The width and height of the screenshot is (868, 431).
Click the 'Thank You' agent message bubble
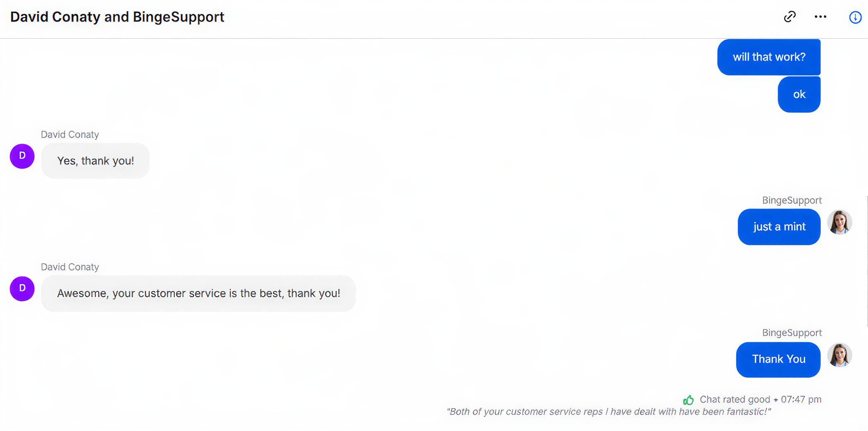point(778,359)
